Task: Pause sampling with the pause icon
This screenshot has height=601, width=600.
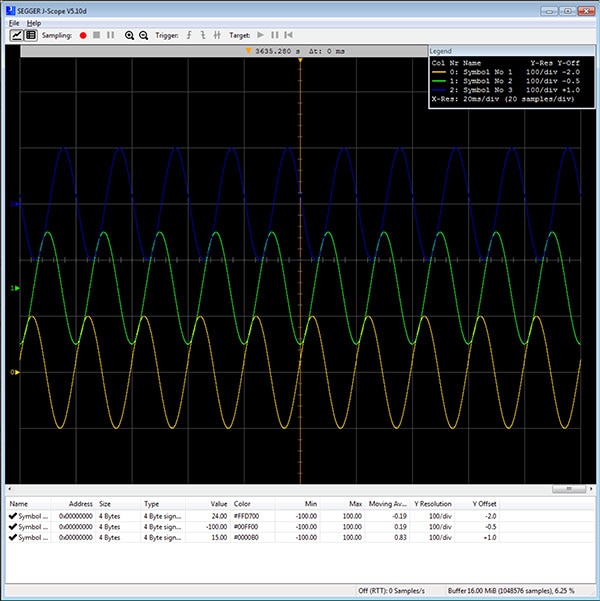Action: tap(110, 35)
